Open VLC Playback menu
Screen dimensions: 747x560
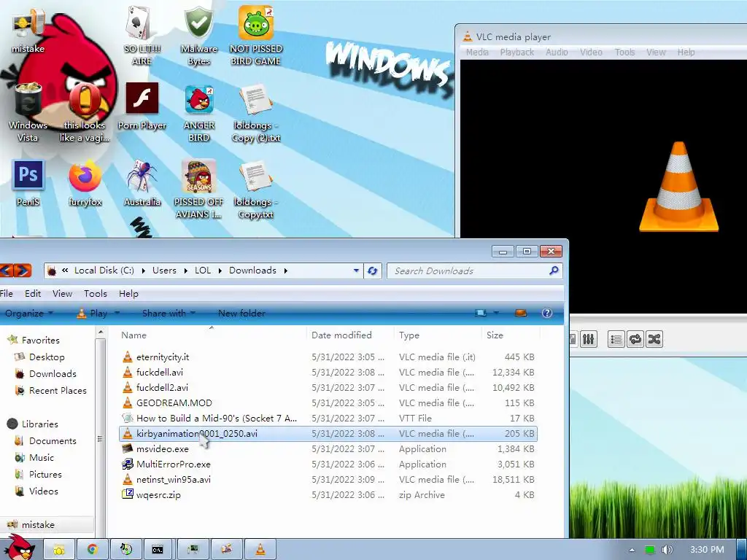[517, 52]
